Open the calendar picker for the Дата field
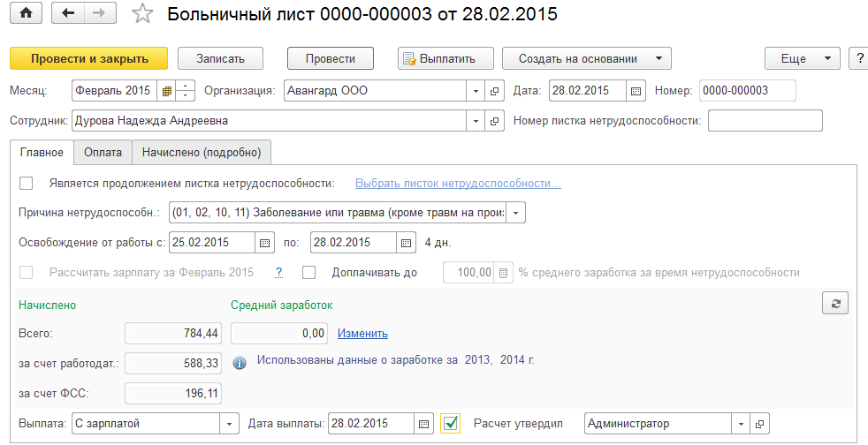 pyautogui.click(x=636, y=91)
